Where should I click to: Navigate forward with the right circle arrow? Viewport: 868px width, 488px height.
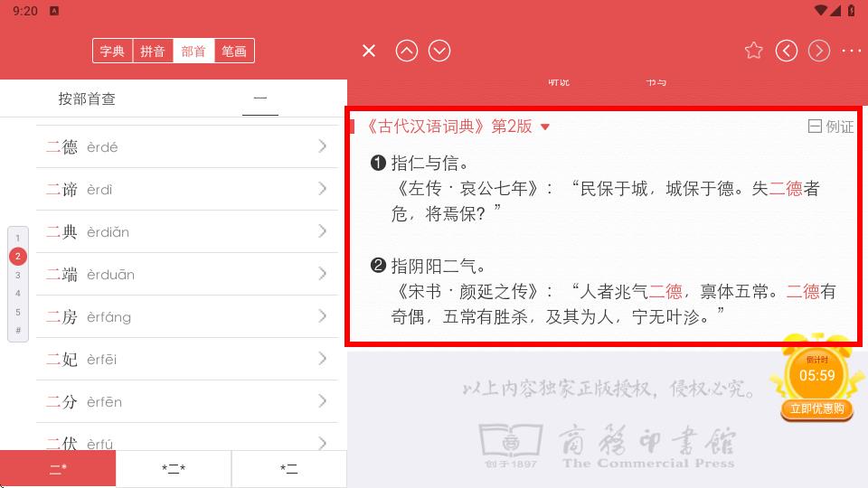(819, 51)
